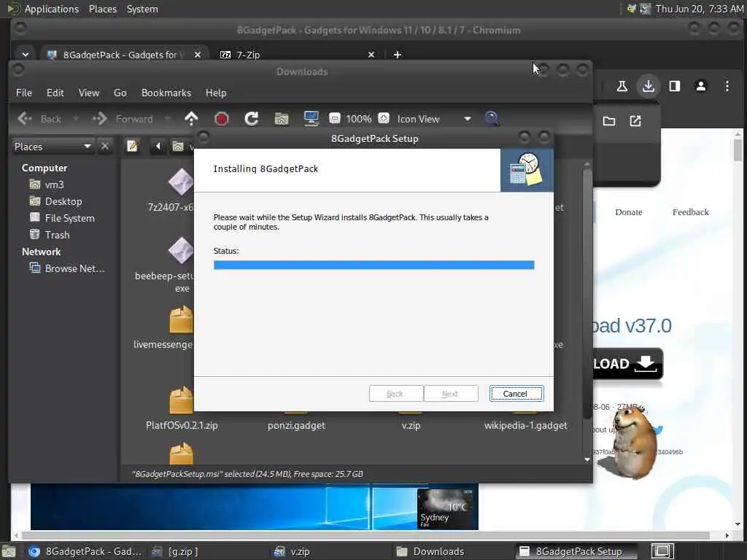This screenshot has width=747, height=560.
Task: Open the Edit menu in Downloads window
Action: click(55, 93)
